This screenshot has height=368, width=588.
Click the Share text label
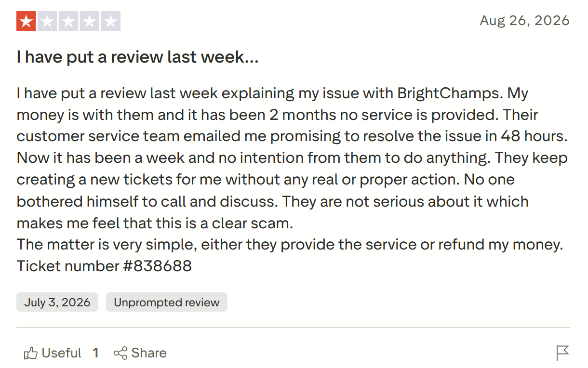[x=149, y=353]
